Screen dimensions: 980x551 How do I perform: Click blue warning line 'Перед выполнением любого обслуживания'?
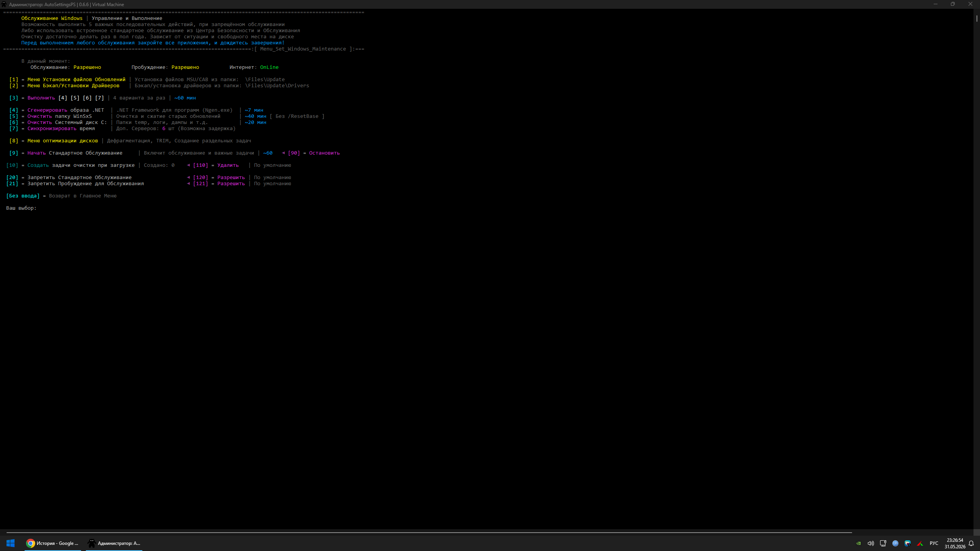click(153, 43)
